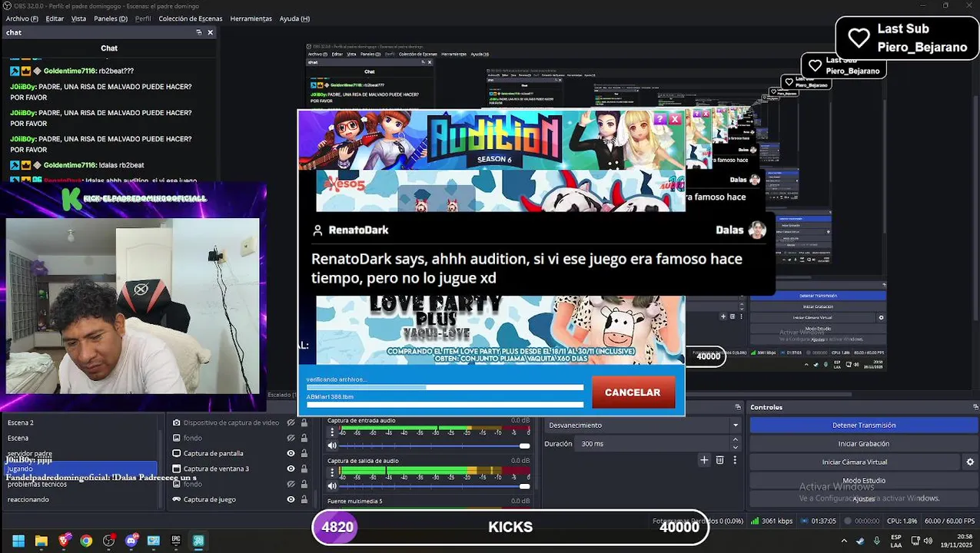Image resolution: width=980 pixels, height=553 pixels.
Task: Click Detener Transmisión button
Action: coord(864,426)
